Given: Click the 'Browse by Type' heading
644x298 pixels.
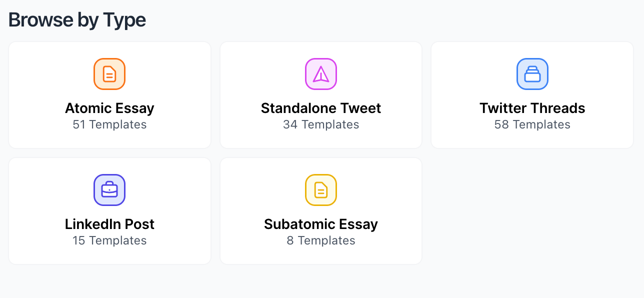Looking at the screenshot, I should pos(77,20).
